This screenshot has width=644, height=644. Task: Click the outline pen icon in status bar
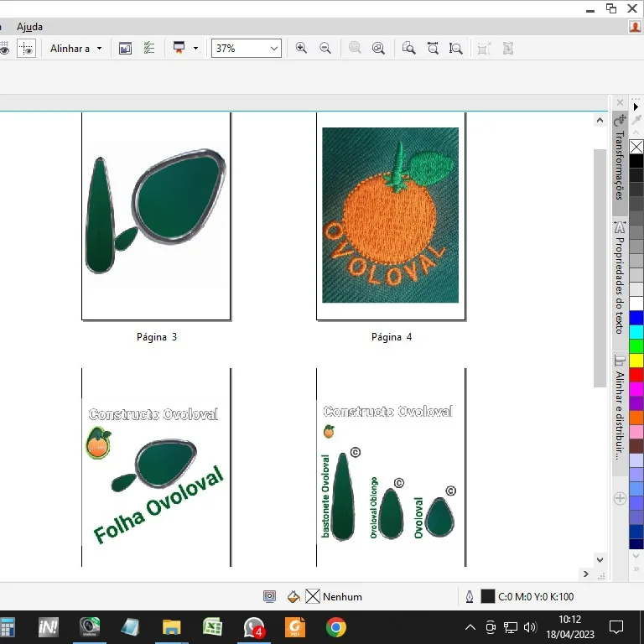[x=469, y=596]
